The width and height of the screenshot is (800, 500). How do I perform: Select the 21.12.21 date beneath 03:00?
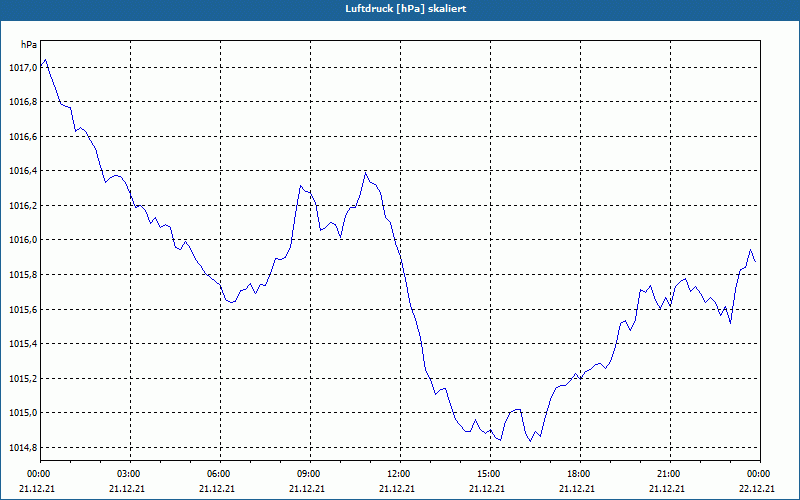[127, 488]
